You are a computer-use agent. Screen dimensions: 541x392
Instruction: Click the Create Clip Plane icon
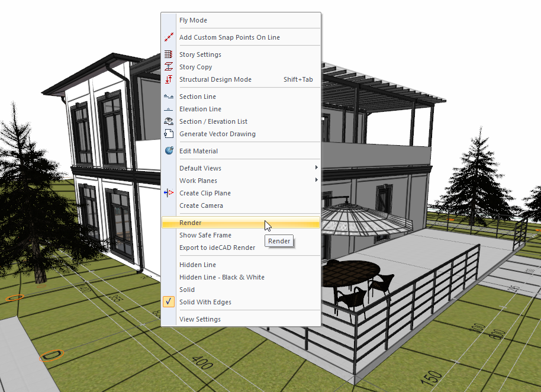point(169,192)
